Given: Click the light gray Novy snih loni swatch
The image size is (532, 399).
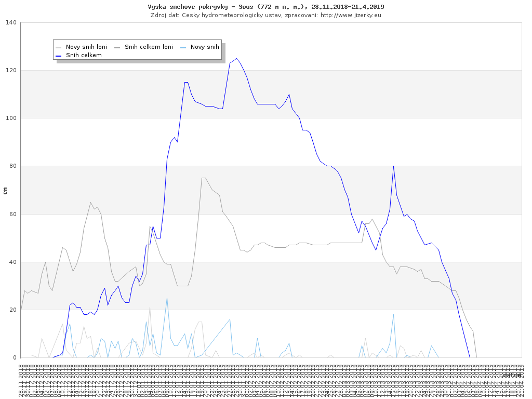Looking at the screenshot, I should pyautogui.click(x=59, y=47).
